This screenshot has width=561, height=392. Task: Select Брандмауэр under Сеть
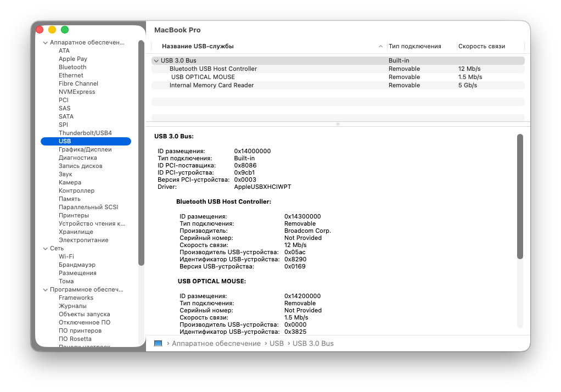click(x=77, y=265)
